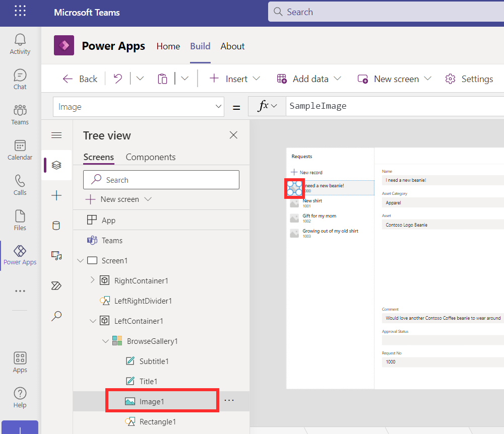Screen dimensions: 504x434
Task: Open the Teams app launcher grid
Action: [x=20, y=11]
